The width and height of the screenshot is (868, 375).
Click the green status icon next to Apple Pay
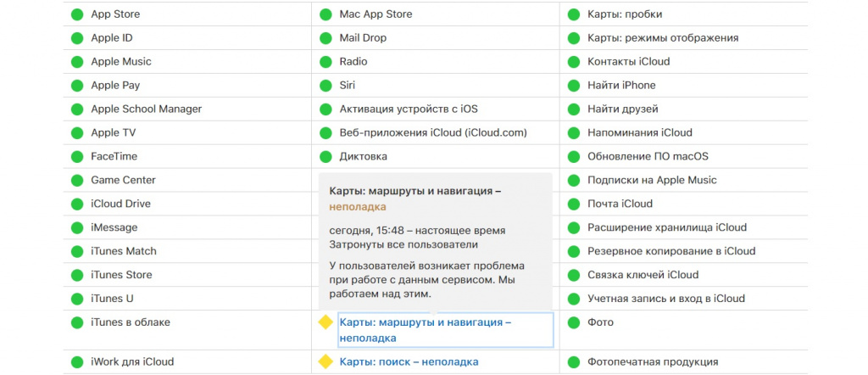pos(77,86)
